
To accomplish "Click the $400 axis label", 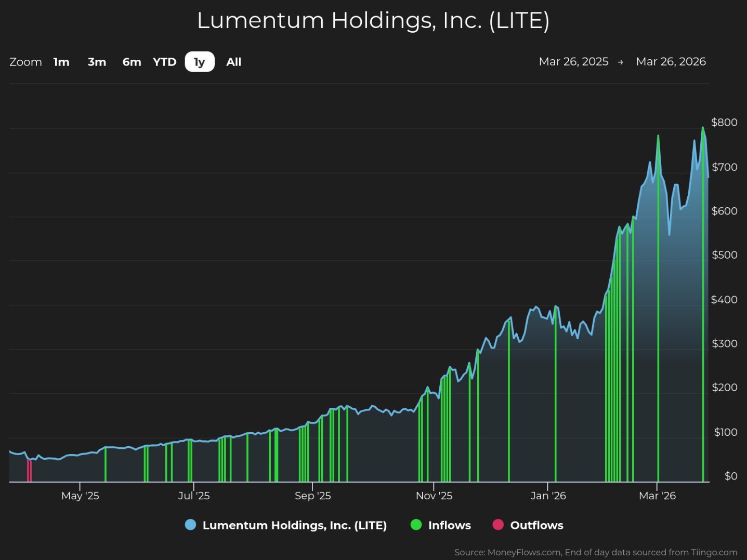I will coord(724,299).
